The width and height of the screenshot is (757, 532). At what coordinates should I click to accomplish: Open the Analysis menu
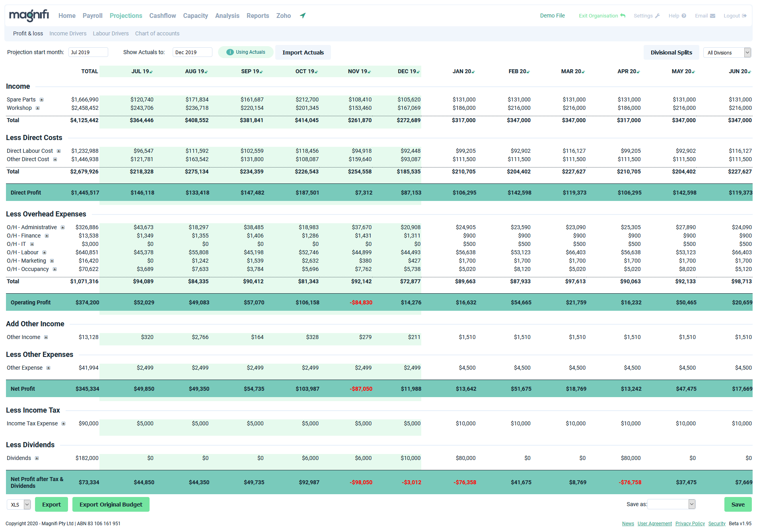coord(227,16)
